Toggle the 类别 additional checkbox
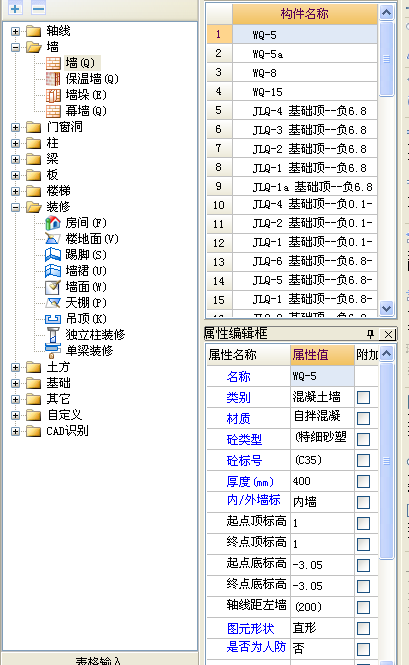 tap(364, 397)
